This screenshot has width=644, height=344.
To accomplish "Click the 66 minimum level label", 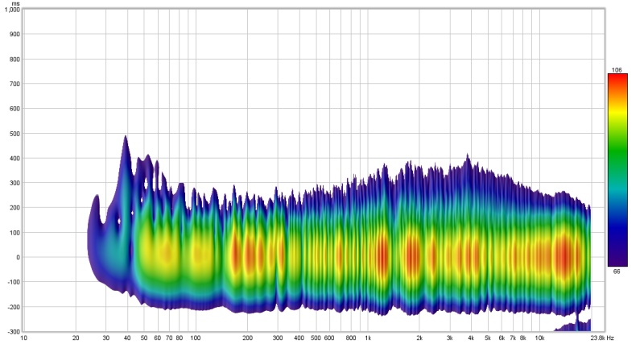I will [x=617, y=271].
